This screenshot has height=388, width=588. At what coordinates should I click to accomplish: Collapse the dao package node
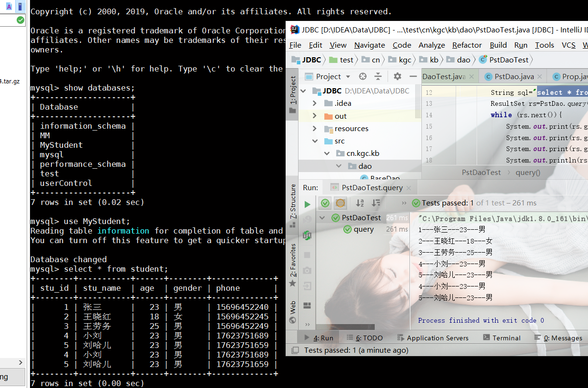(x=339, y=166)
